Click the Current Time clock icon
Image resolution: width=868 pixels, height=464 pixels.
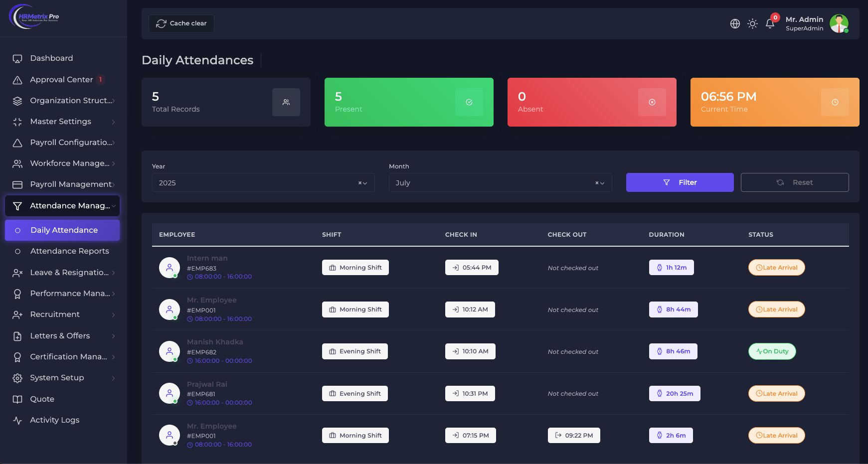[x=835, y=102]
